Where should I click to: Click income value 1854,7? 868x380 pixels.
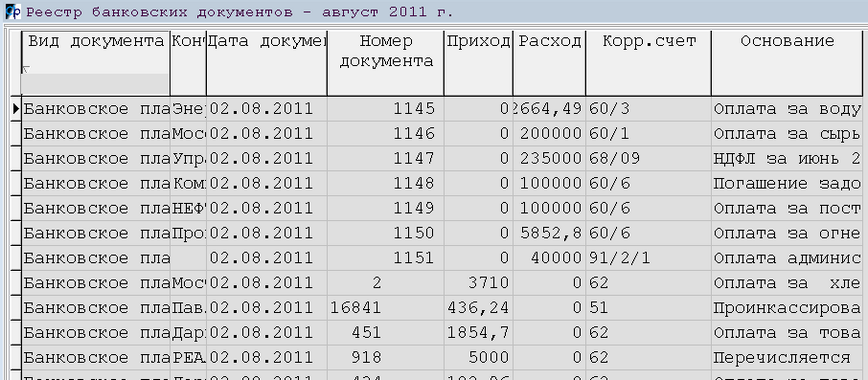pyautogui.click(x=478, y=333)
